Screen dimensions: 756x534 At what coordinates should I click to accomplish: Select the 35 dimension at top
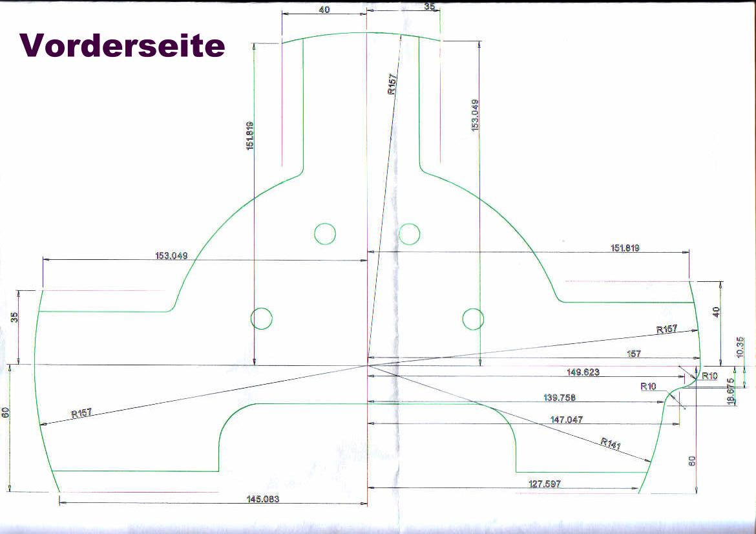[430, 6]
